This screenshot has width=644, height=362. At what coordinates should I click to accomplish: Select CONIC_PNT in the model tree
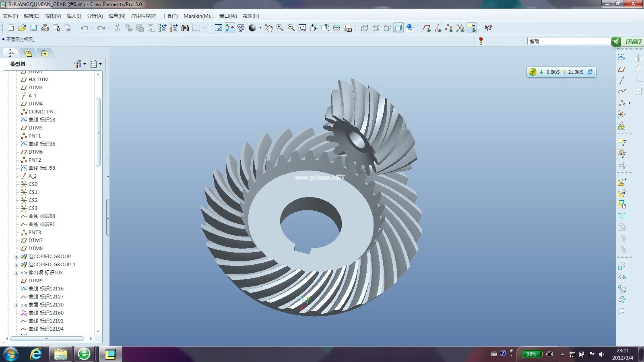point(42,112)
